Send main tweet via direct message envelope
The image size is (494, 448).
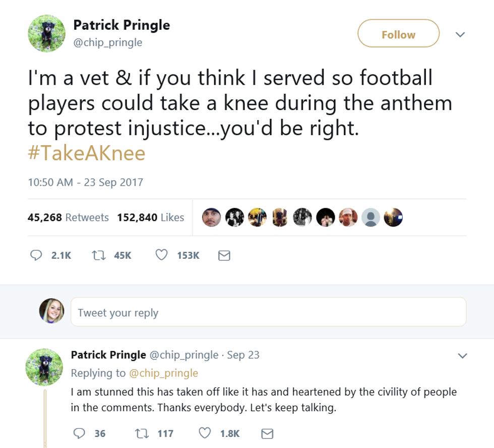(x=224, y=256)
